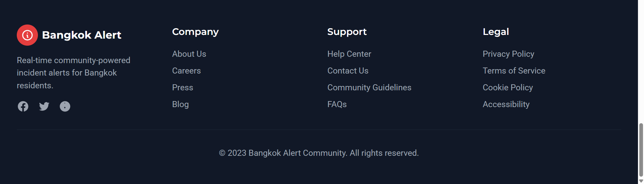Click the scrollbar down arrow
Image resolution: width=644 pixels, height=184 pixels.
[x=641, y=181]
